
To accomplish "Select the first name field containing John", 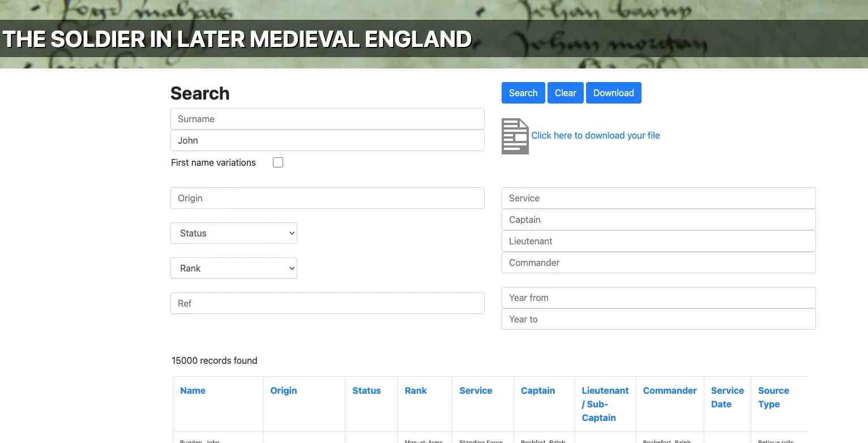I will pyautogui.click(x=327, y=140).
